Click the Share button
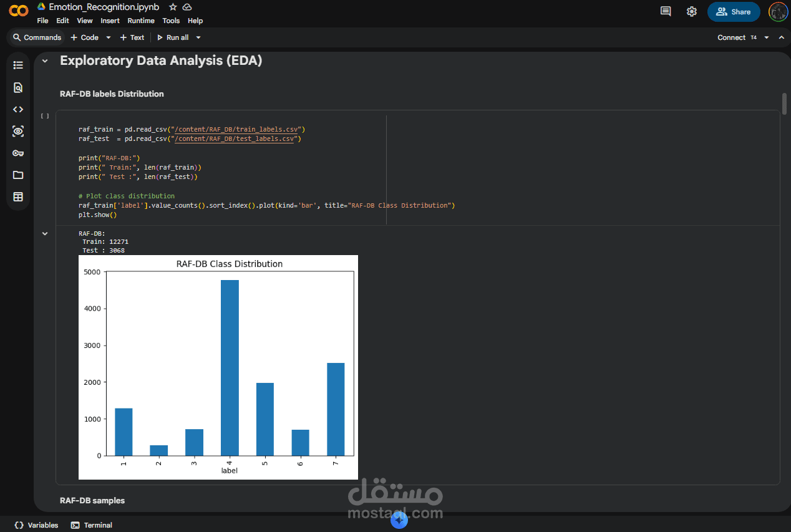The width and height of the screenshot is (791, 532). point(734,11)
